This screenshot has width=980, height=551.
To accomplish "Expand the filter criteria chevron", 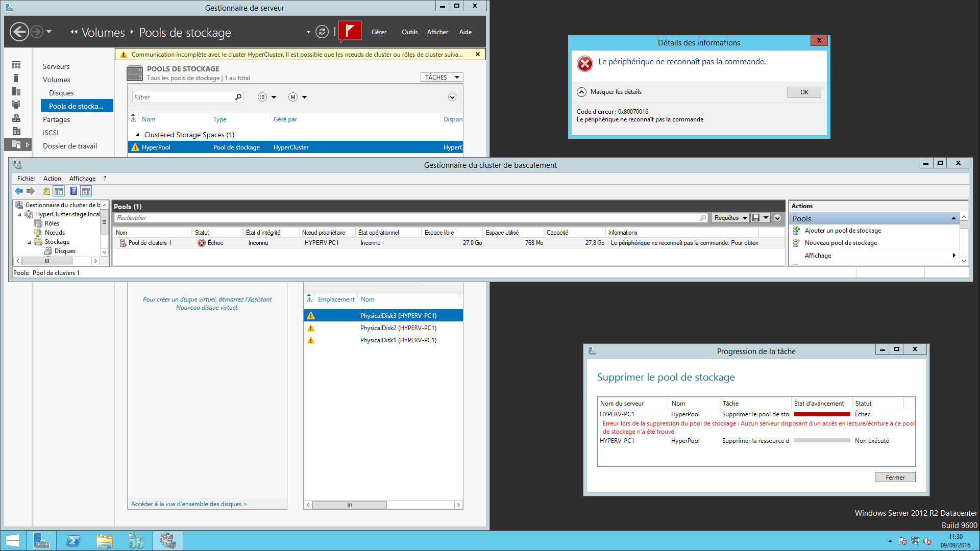I will [452, 97].
